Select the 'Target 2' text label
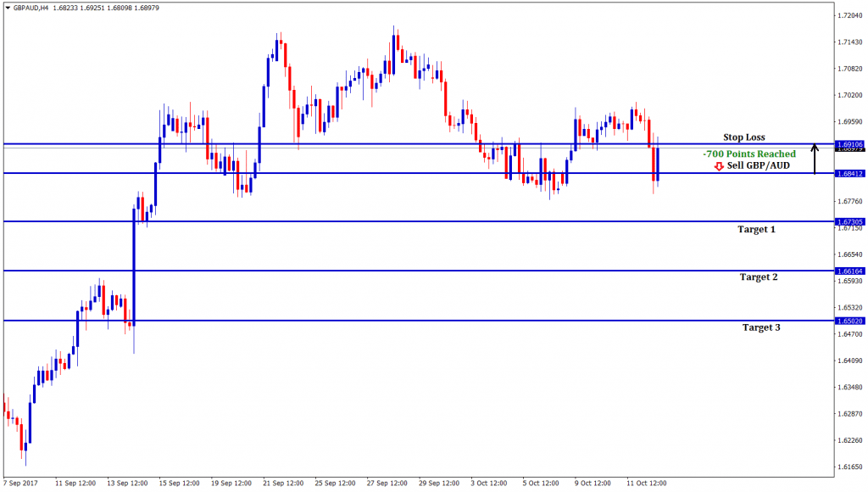This screenshot has height=492, width=868. (759, 277)
